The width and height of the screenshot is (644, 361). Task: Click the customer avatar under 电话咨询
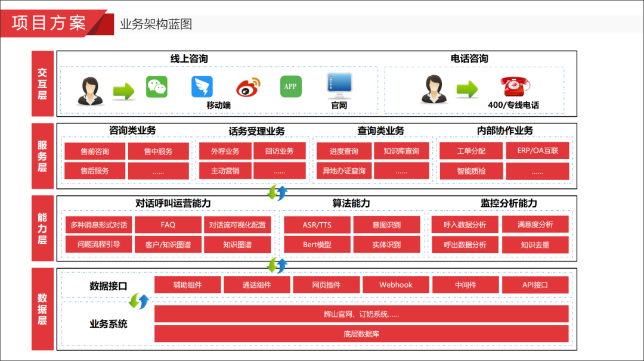point(434,89)
